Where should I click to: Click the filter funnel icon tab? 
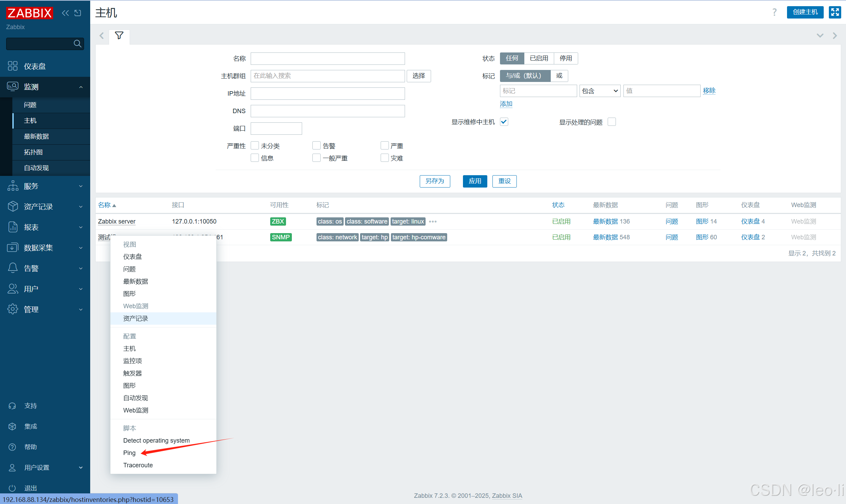[x=119, y=36]
